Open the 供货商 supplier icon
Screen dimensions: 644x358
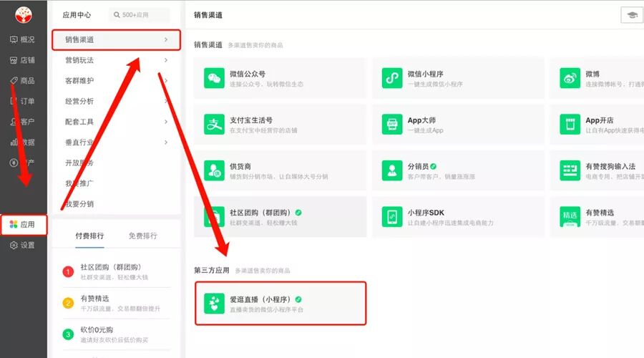tap(214, 170)
